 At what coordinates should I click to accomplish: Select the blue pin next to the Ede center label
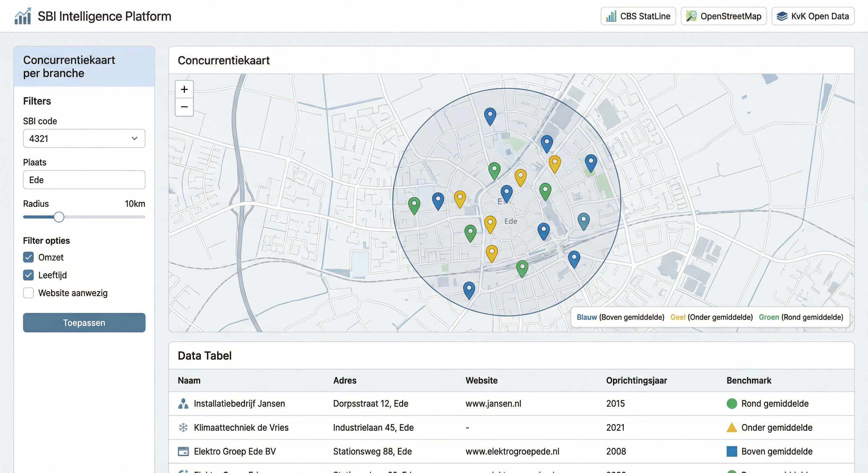[x=506, y=194]
